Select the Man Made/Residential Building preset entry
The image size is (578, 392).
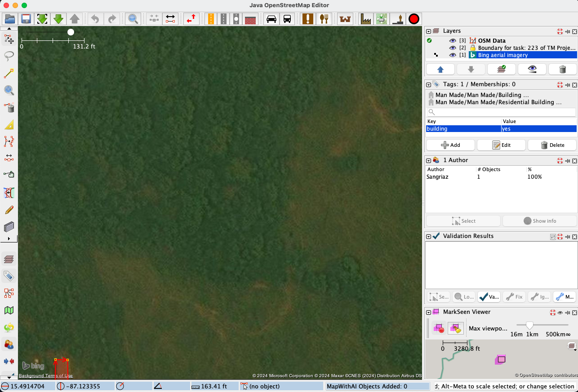(498, 102)
